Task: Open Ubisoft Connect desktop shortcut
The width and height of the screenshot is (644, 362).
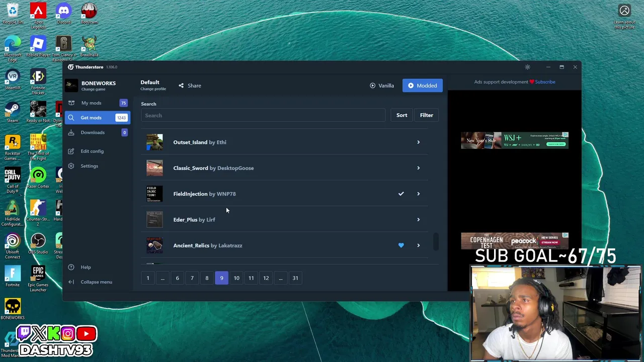Action: [x=13, y=246]
